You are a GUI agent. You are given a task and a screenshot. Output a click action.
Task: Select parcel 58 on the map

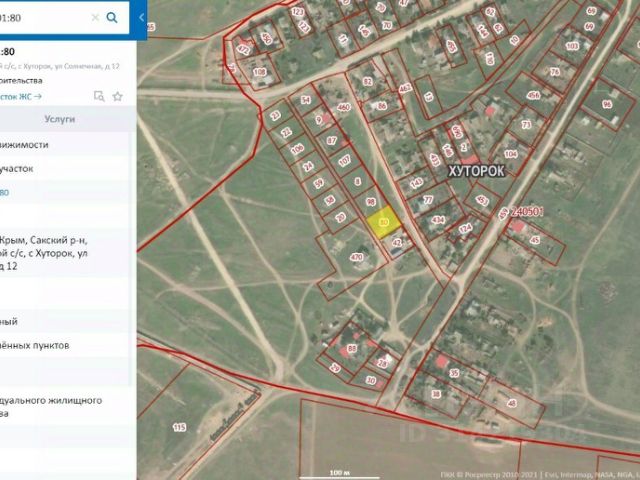coord(329,200)
